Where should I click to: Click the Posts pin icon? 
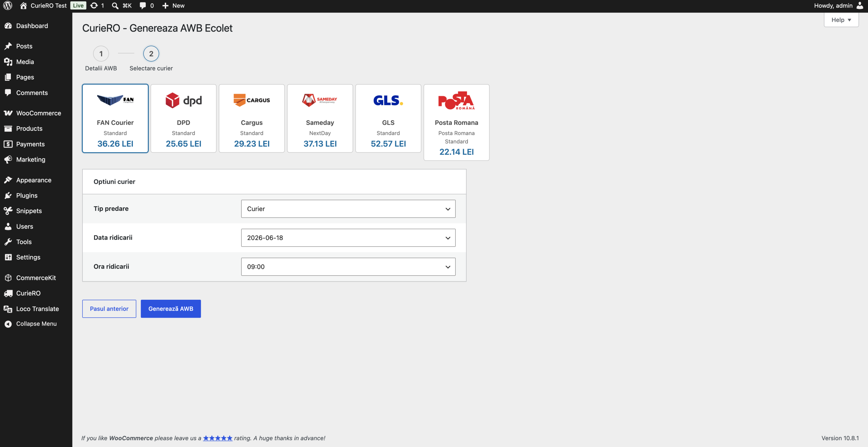(x=8, y=46)
